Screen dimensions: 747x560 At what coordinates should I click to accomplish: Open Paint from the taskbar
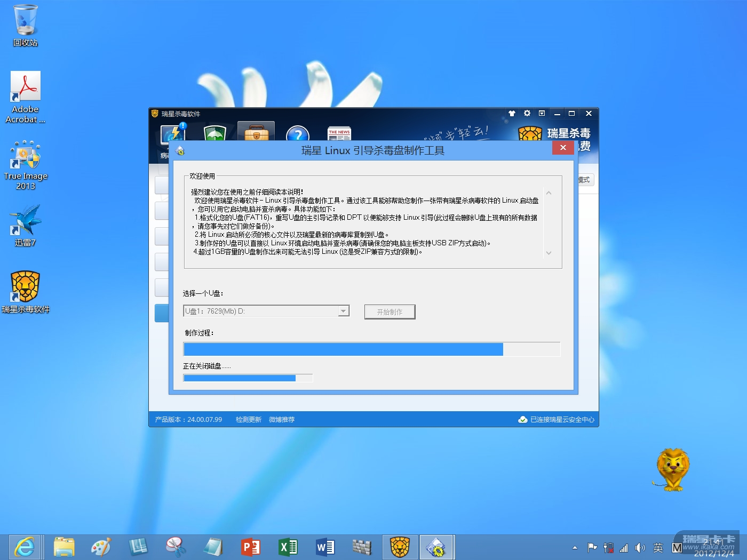(101, 547)
